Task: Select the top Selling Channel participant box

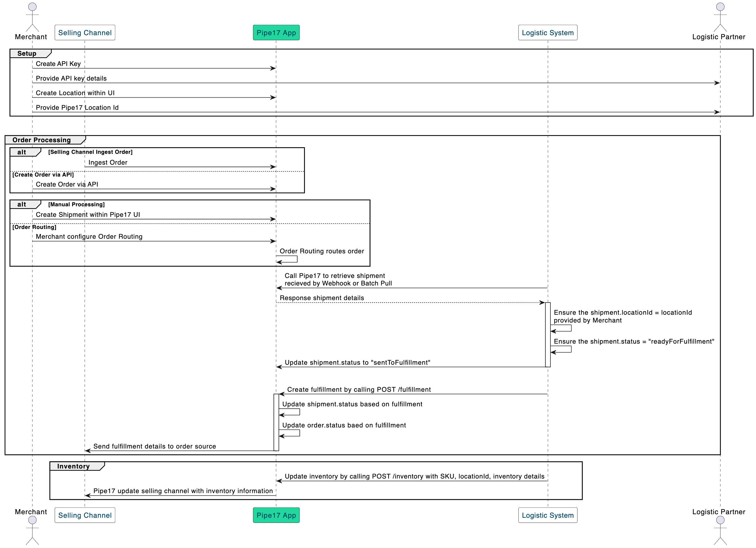Action: (85, 33)
